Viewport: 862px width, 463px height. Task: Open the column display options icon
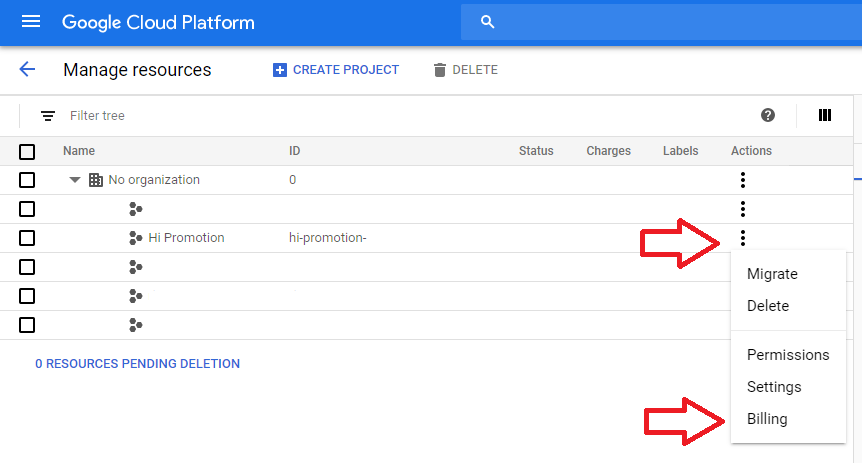click(825, 115)
